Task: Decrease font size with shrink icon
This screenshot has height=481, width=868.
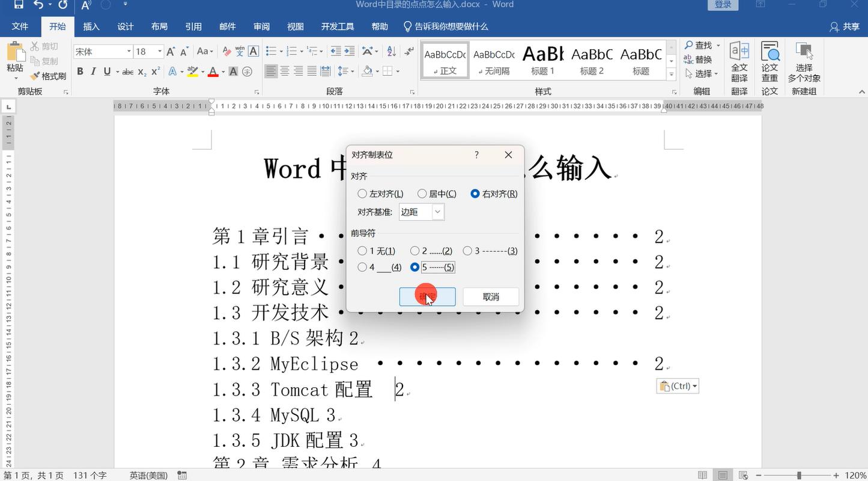Action: (x=184, y=52)
